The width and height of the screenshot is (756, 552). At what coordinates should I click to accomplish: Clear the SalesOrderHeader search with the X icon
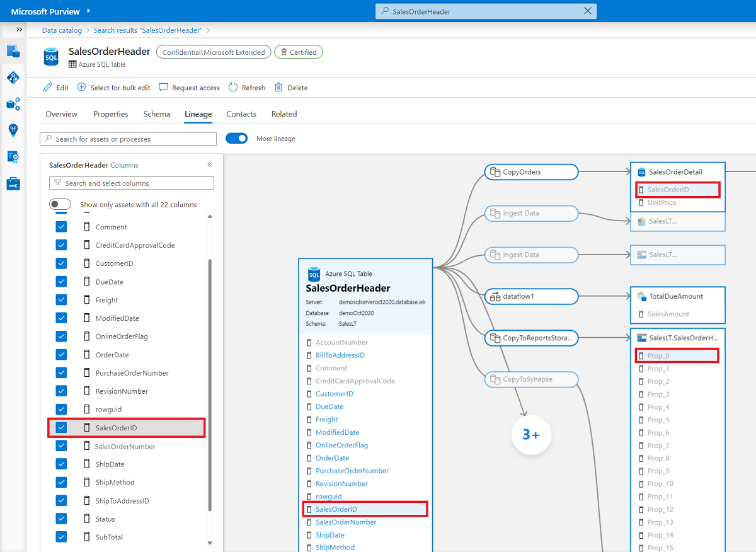(x=587, y=11)
